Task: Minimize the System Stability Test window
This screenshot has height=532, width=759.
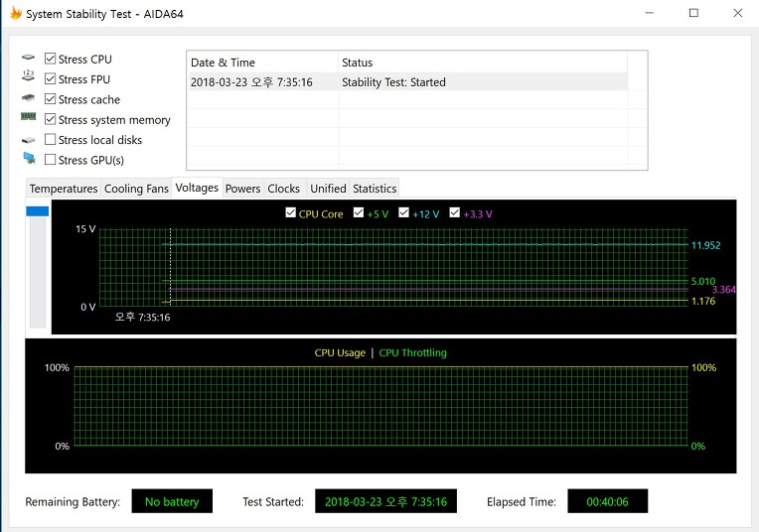Action: 650,13
